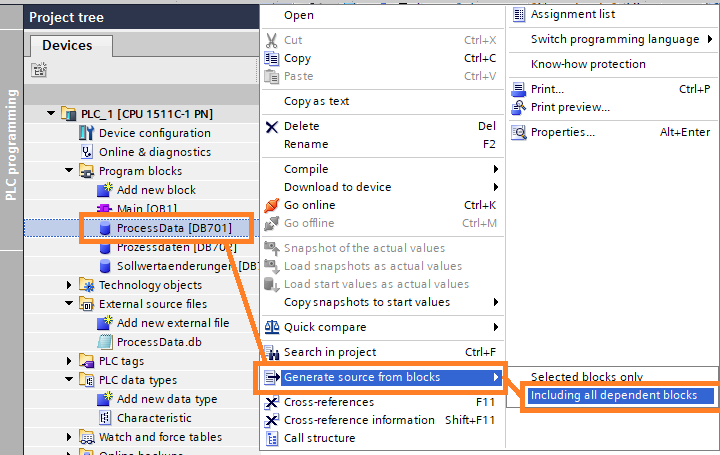Switch to the Devices tab
This screenshot has height=455, width=720.
(67, 46)
